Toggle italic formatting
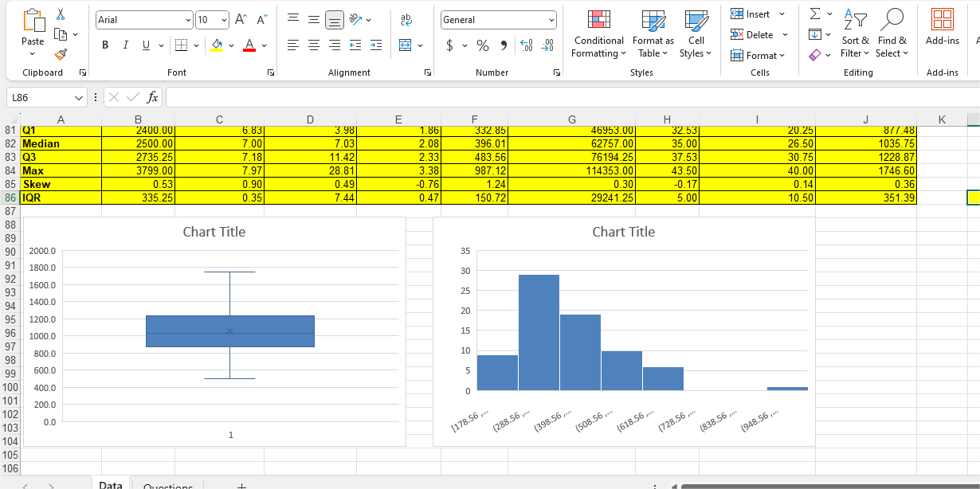Viewport: 980px width, 489px height. point(126,45)
